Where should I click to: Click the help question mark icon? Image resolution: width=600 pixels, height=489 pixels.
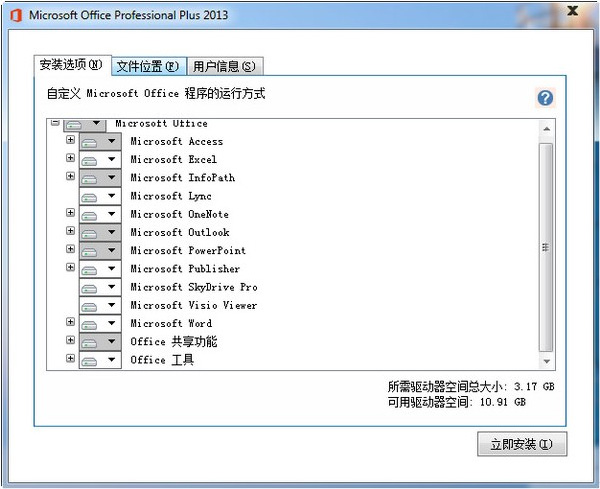click(545, 98)
